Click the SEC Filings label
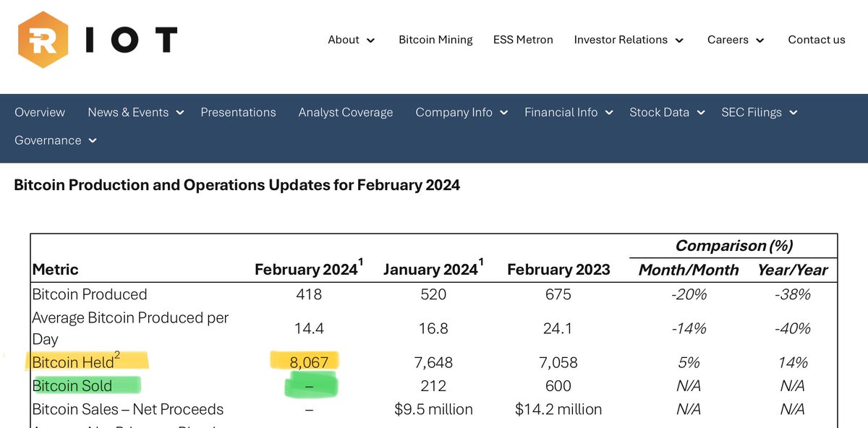Screen dimensions: 868x428 click(752, 112)
